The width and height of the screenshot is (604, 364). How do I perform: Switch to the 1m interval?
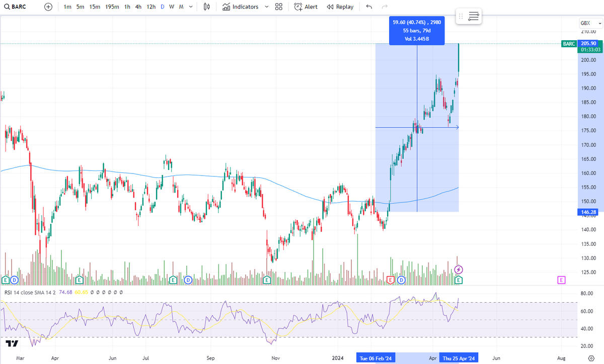(x=67, y=7)
